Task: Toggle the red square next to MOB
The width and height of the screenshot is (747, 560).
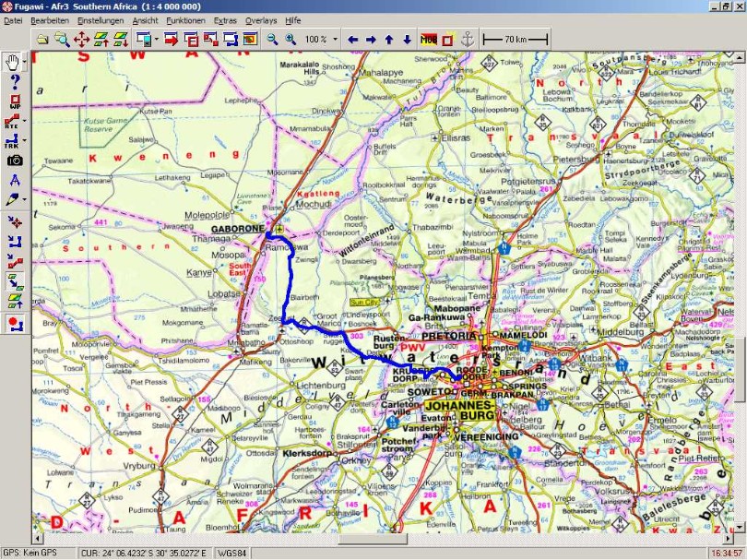Action: 447,40
